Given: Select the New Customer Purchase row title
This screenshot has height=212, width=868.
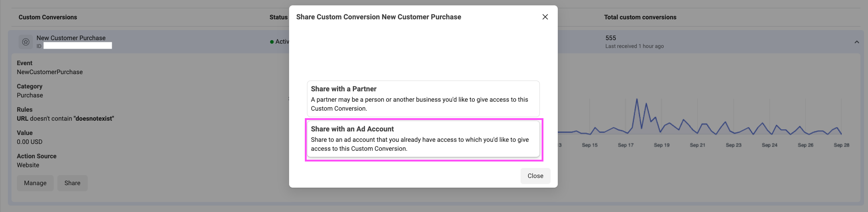Looking at the screenshot, I should [x=71, y=38].
